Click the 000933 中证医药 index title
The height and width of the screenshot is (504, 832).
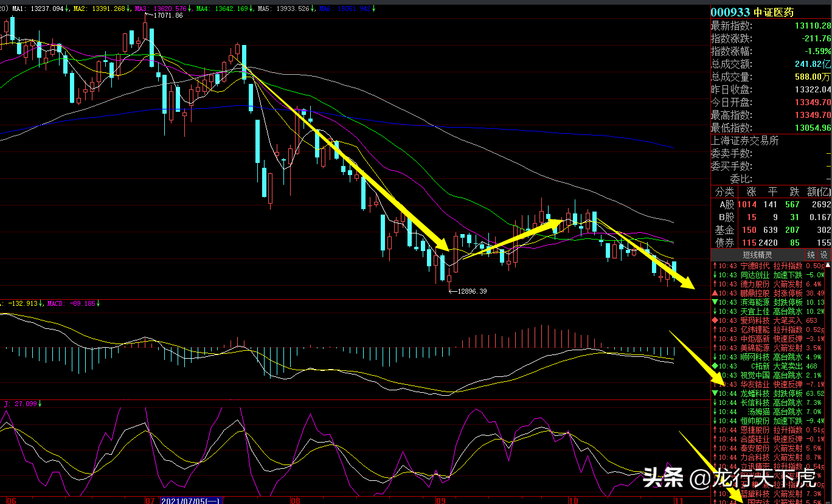pos(752,12)
